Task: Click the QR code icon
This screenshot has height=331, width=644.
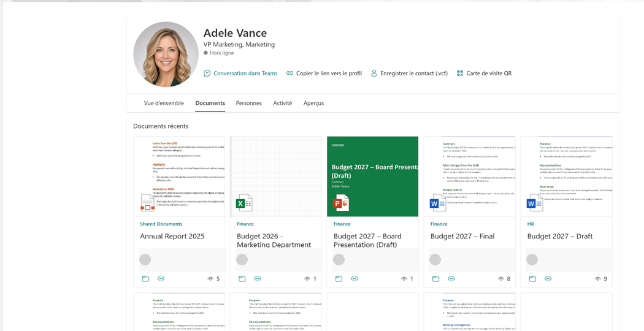Action: pyautogui.click(x=461, y=74)
